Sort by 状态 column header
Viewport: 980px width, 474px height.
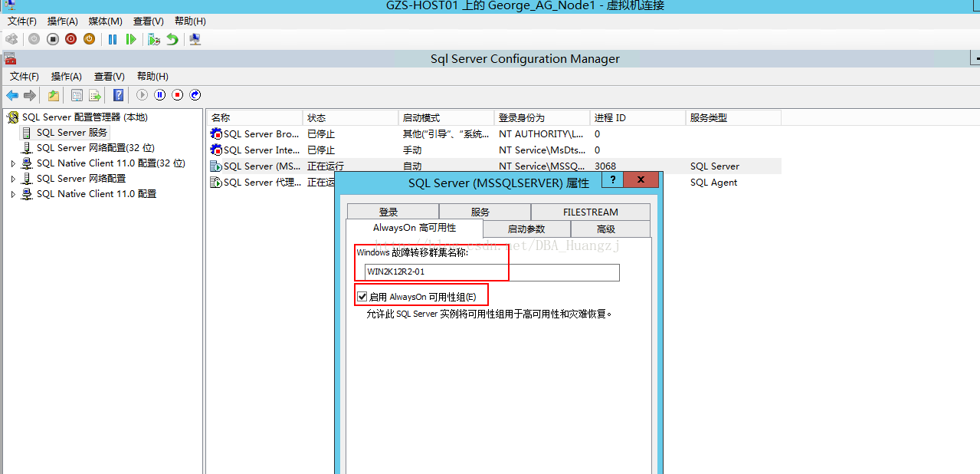tap(351, 118)
